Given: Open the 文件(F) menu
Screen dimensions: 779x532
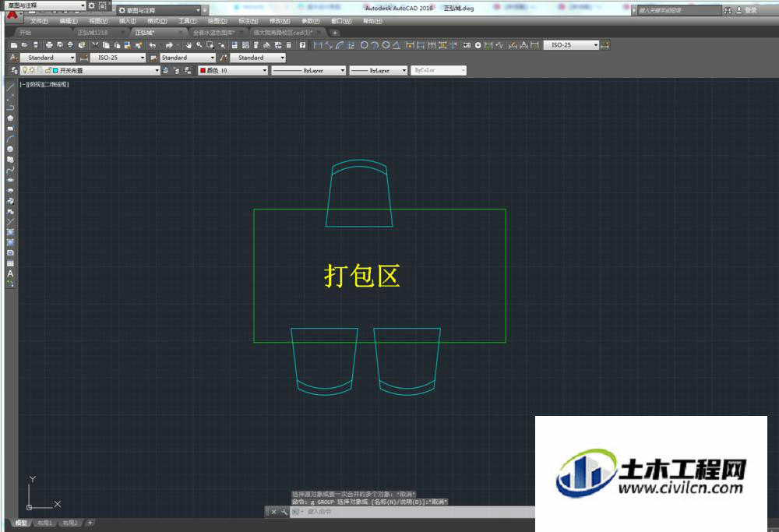Looking at the screenshot, I should coord(39,21).
